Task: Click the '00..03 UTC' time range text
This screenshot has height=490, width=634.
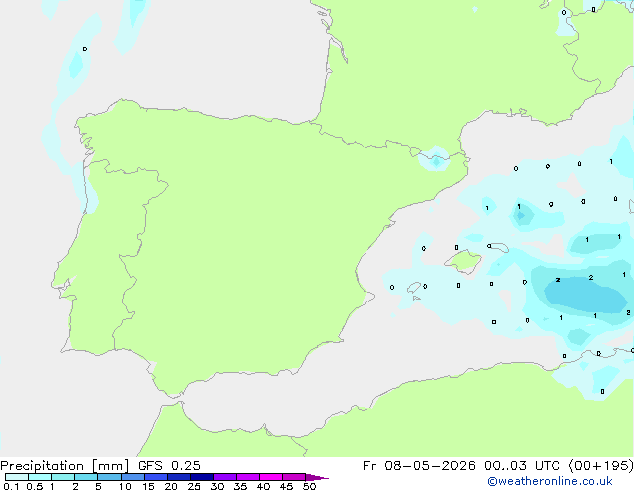Action: click(x=524, y=466)
